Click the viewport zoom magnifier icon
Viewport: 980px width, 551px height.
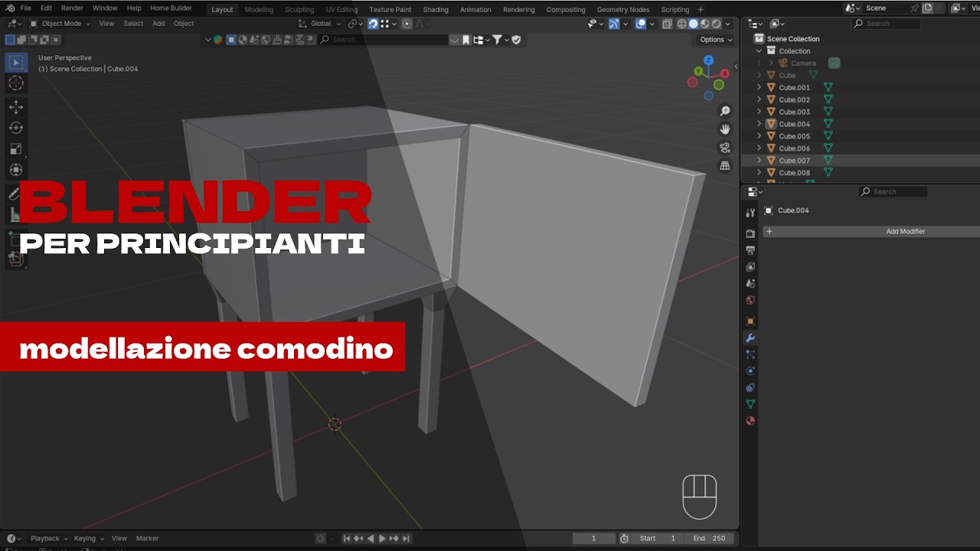(725, 112)
